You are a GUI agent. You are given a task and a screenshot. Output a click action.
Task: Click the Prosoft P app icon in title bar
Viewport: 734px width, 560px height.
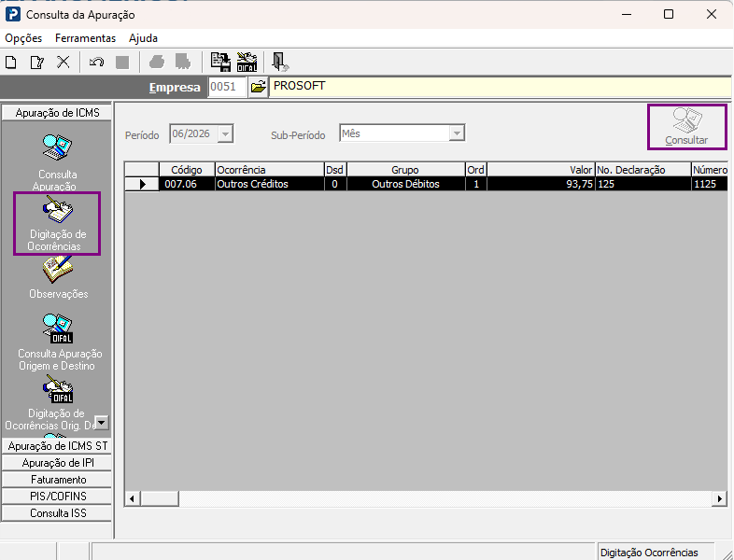click(13, 14)
